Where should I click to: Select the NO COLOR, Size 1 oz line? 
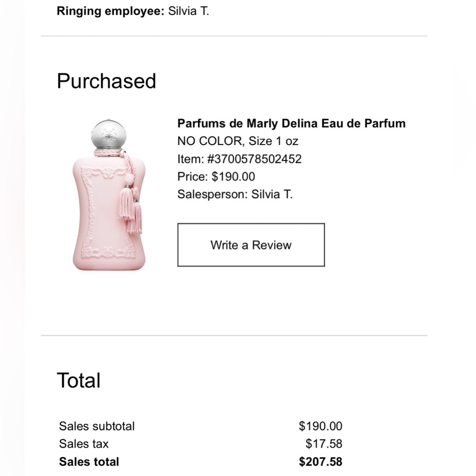pos(238,141)
